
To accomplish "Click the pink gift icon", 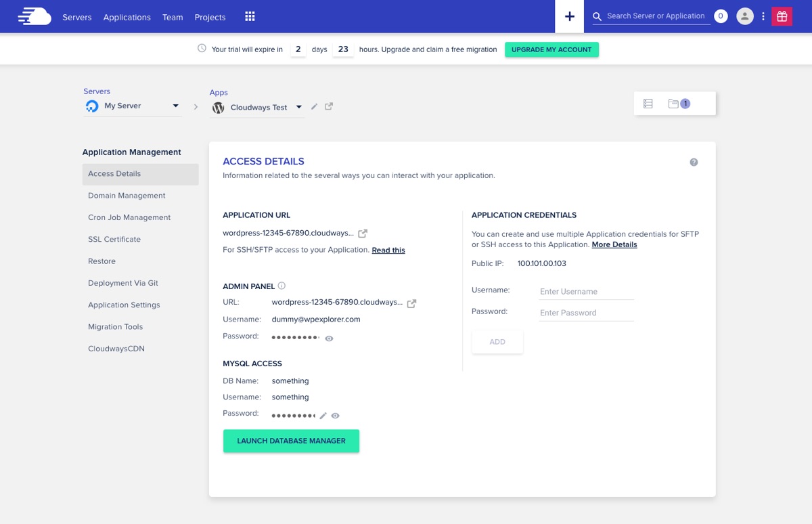I will (x=782, y=16).
